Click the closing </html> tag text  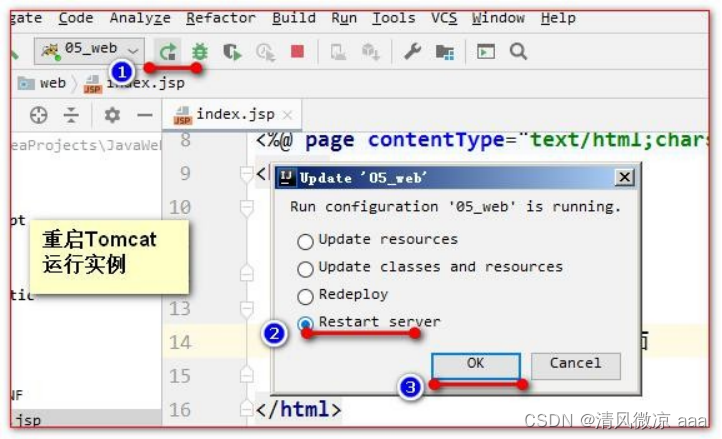[299, 409]
